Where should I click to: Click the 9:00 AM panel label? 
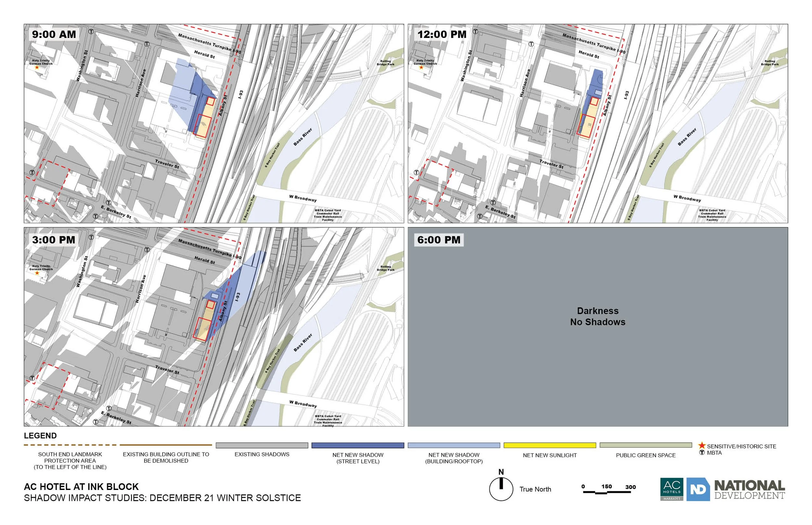coord(54,34)
